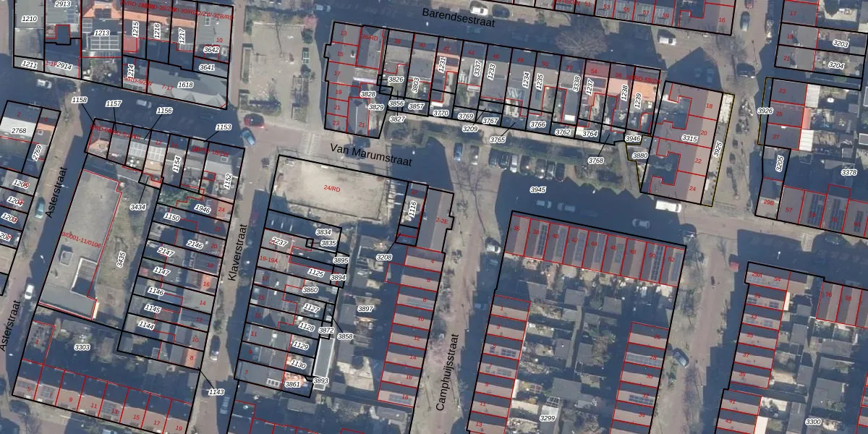Viewport: 868px width, 434px height.
Task: Click the Van Marumstraat street label
Action: click(370, 155)
